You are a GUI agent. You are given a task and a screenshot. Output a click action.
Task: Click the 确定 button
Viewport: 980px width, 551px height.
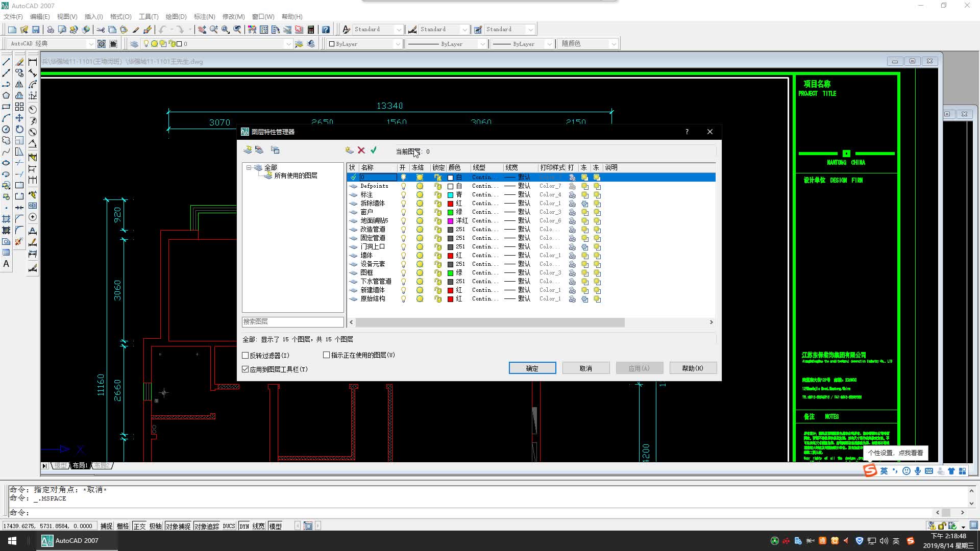532,368
